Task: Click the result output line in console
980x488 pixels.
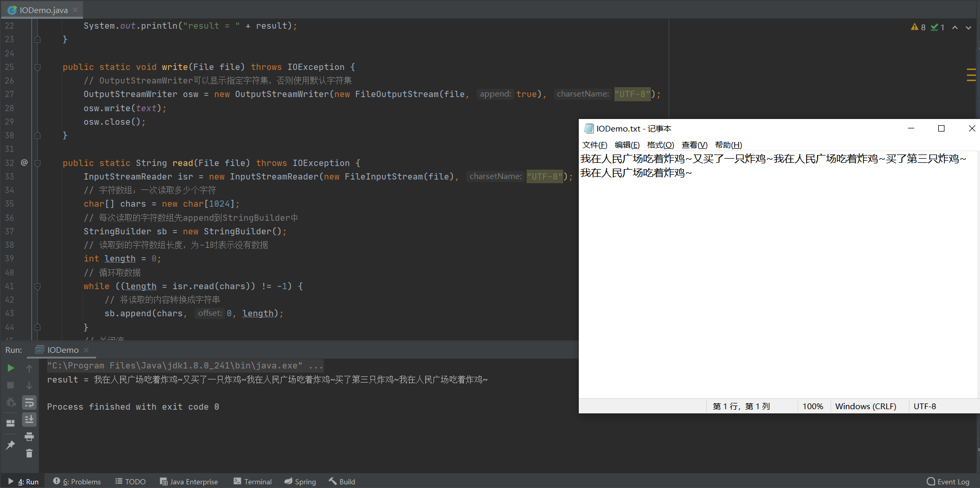Action: [267, 380]
